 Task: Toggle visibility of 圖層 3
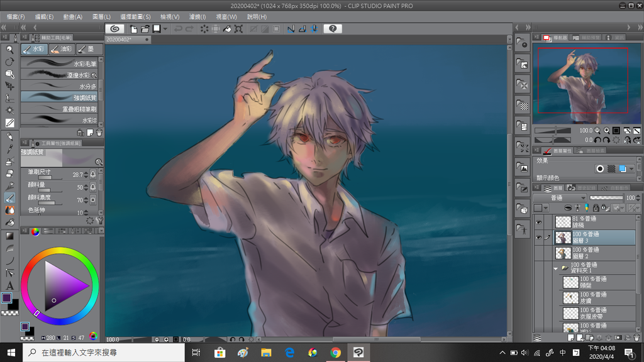(538, 238)
